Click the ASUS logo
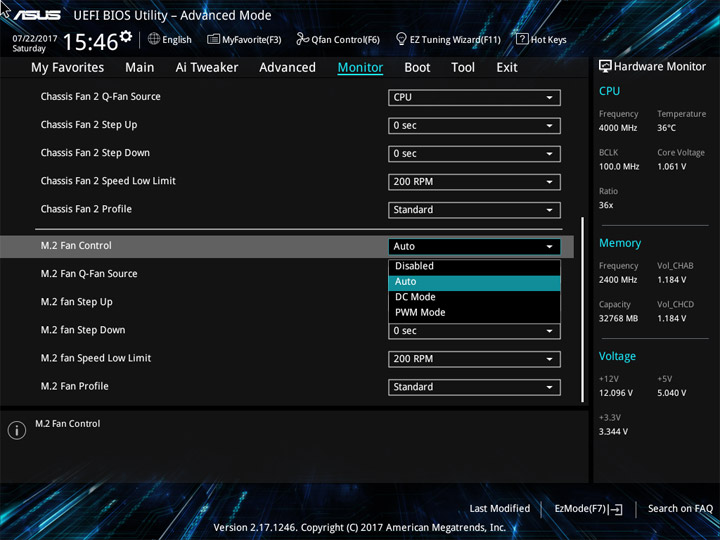The image size is (720, 540). point(37,15)
